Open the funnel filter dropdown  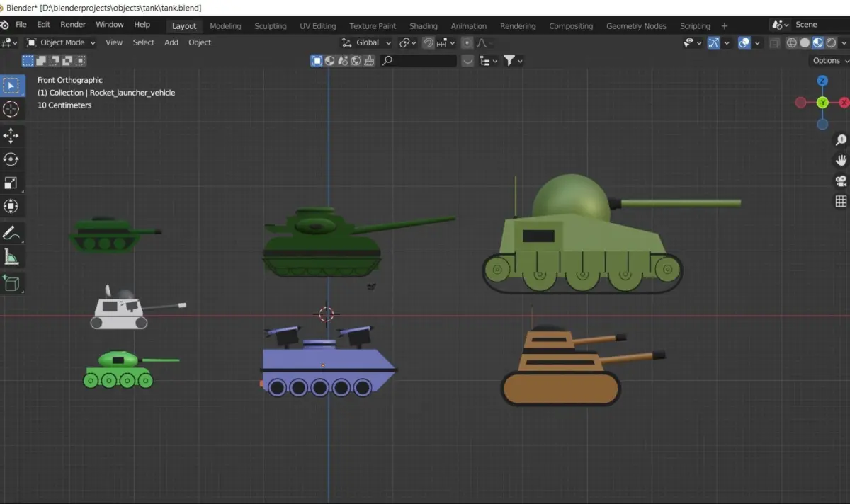513,61
